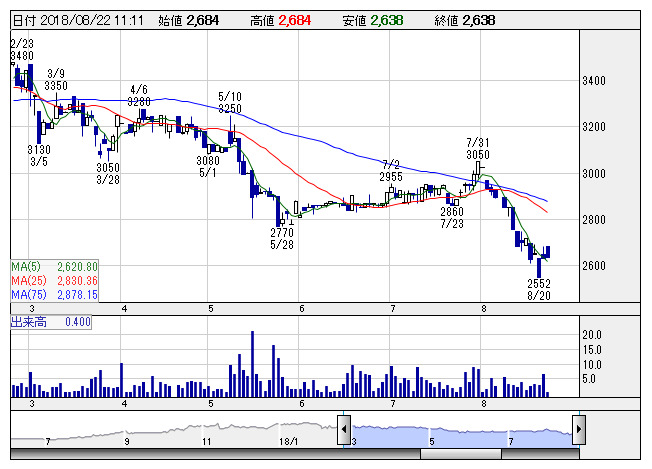Click the 5/10 3250 high annotation
The image size is (652, 469).
pos(230,103)
